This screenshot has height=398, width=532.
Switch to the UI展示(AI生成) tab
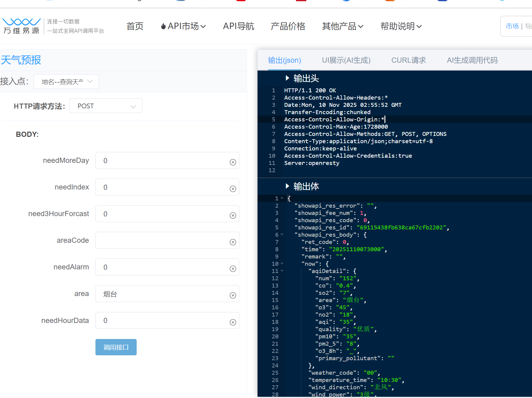pyautogui.click(x=346, y=60)
